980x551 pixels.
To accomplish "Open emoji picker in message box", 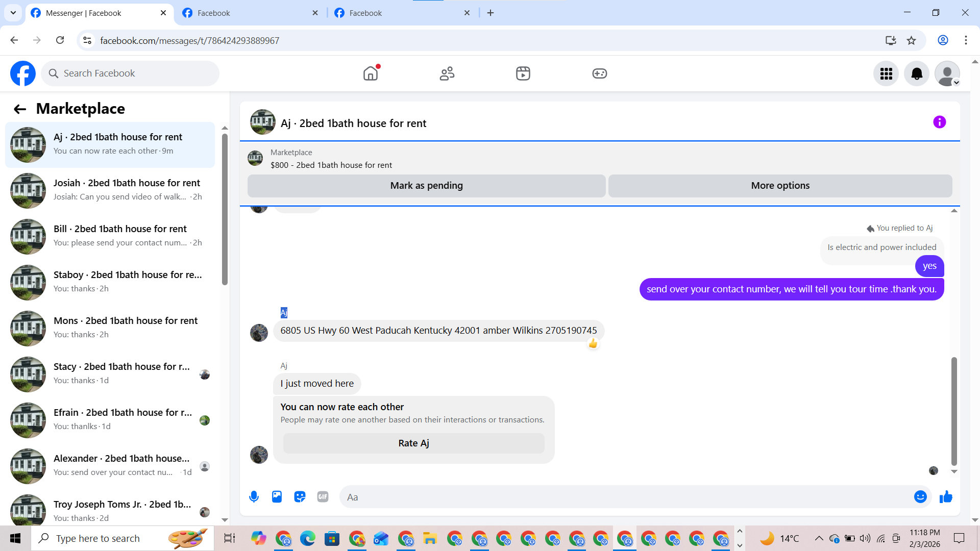I will (x=920, y=497).
